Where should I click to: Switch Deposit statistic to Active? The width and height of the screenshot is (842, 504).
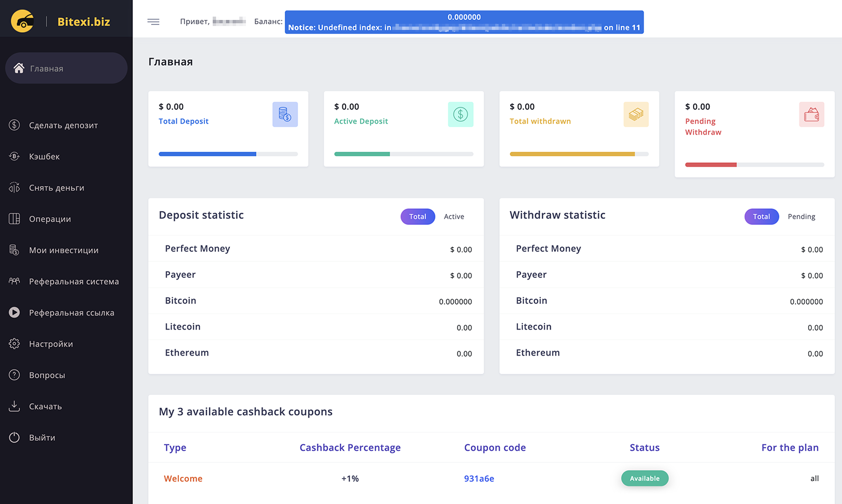pyautogui.click(x=454, y=217)
